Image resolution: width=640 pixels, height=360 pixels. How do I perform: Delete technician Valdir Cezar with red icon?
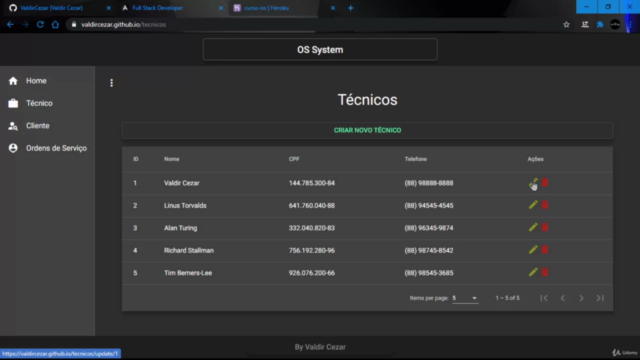tap(545, 182)
